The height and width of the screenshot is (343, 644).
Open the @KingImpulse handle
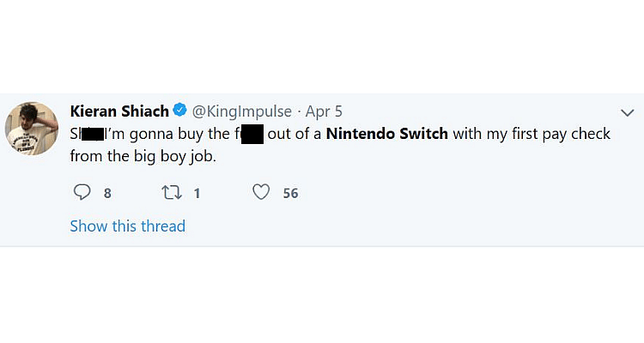[241, 111]
